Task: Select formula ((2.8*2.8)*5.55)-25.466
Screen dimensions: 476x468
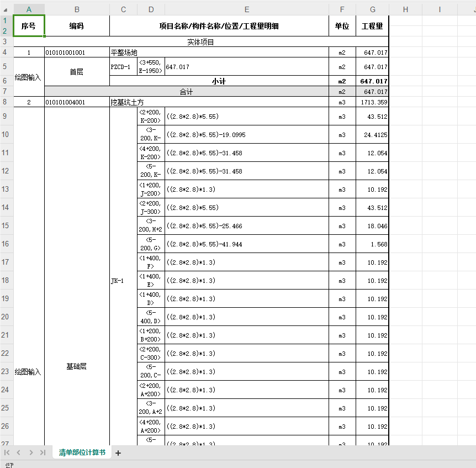Action: [247, 225]
